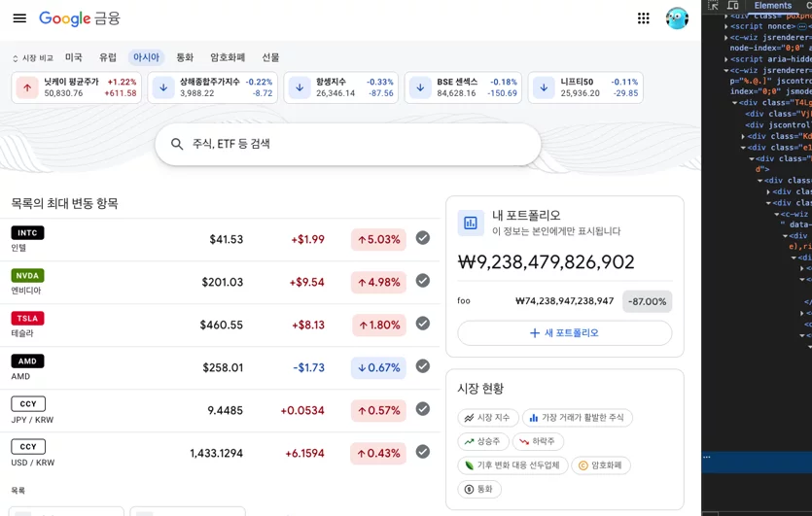Select the 통화 market chip
812x516 pixels.
point(479,489)
